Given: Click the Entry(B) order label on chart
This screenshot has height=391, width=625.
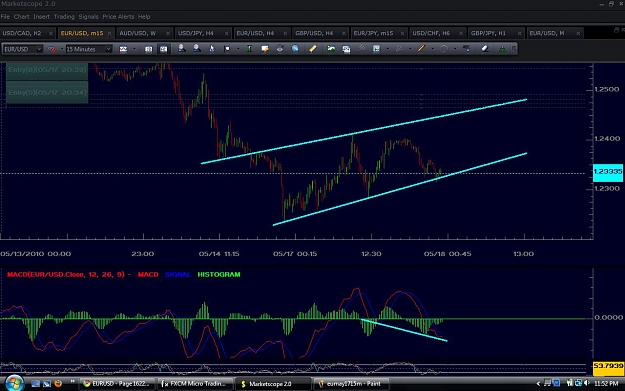Looking at the screenshot, I should pyautogui.click(x=47, y=70).
